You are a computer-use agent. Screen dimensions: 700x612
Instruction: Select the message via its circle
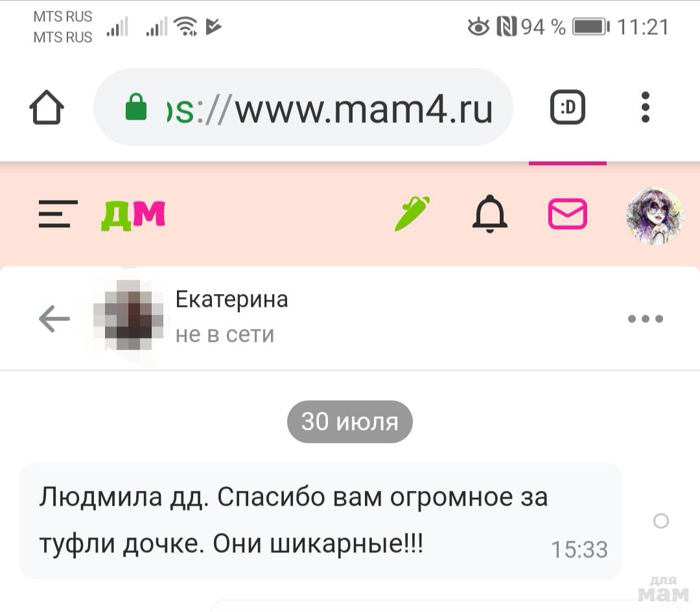(x=660, y=521)
